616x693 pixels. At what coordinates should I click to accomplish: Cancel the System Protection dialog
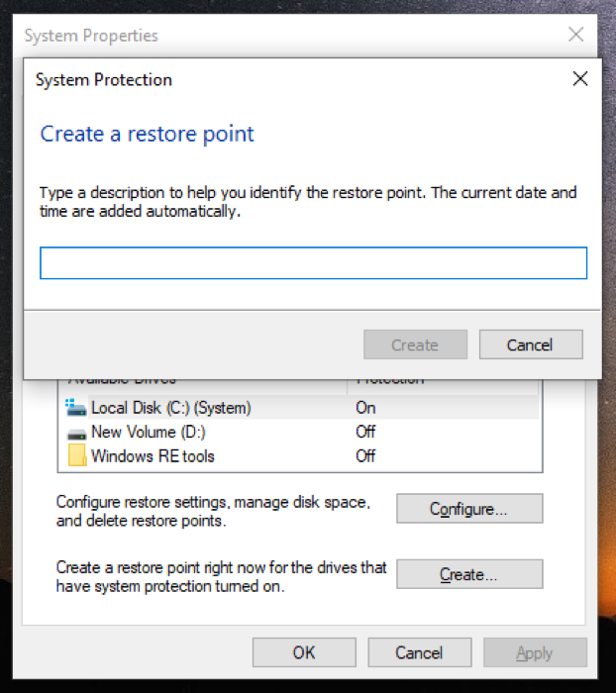530,345
